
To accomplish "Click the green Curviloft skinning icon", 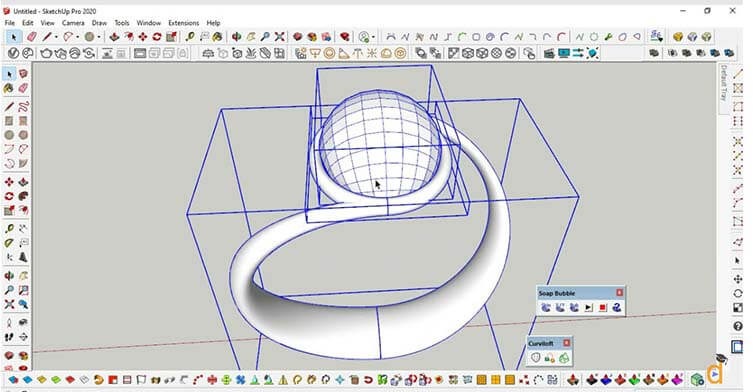I will click(x=564, y=357).
